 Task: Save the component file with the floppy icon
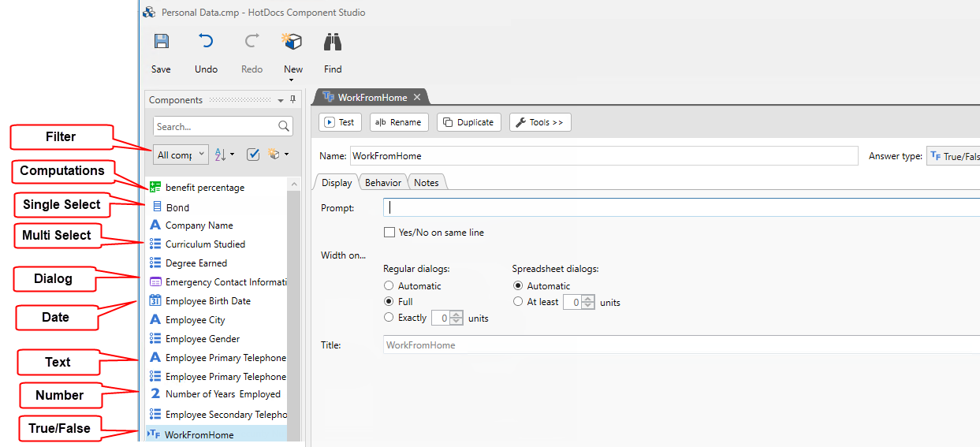pyautogui.click(x=161, y=42)
